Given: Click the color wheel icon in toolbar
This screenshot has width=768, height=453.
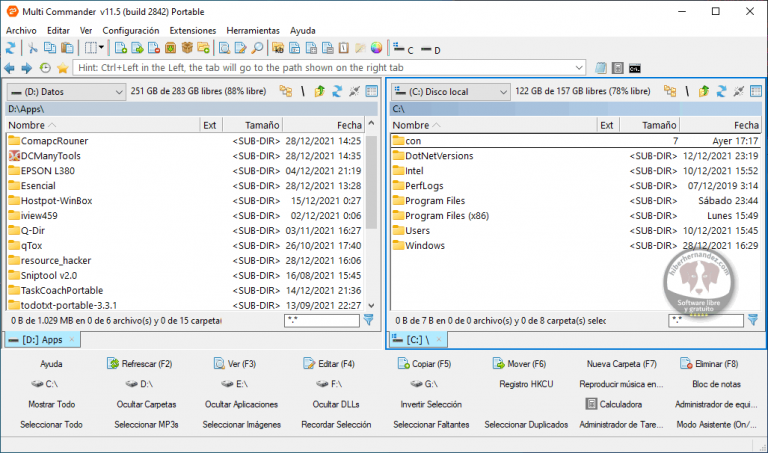Looking at the screenshot, I should pos(377,48).
